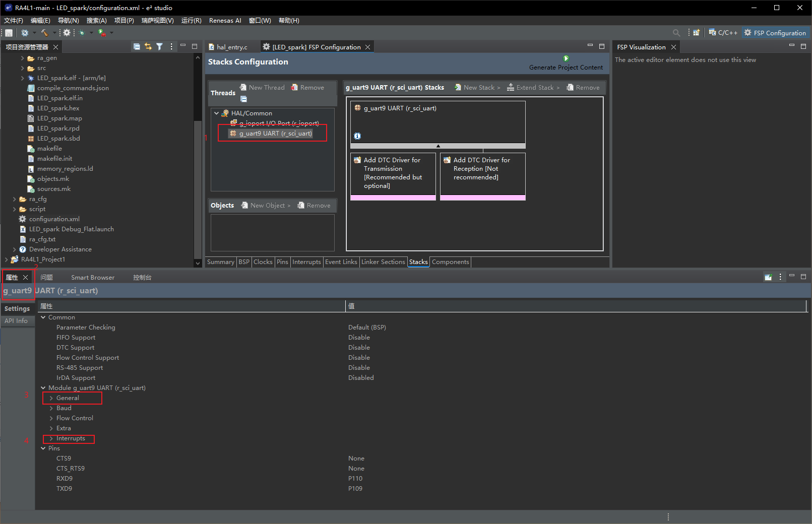Expand the Interrupts settings group
Screen dimensions: 812x524
(51, 438)
